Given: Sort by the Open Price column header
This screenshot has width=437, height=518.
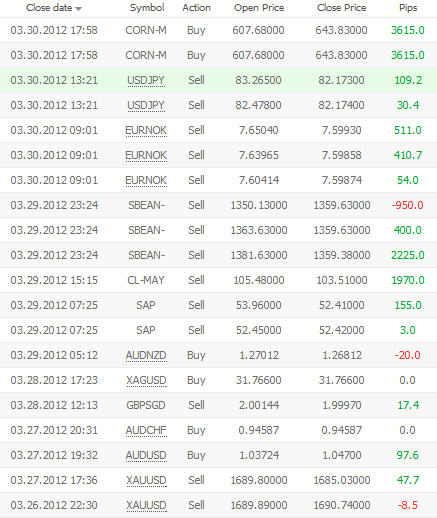Looking at the screenshot, I should click(259, 8).
